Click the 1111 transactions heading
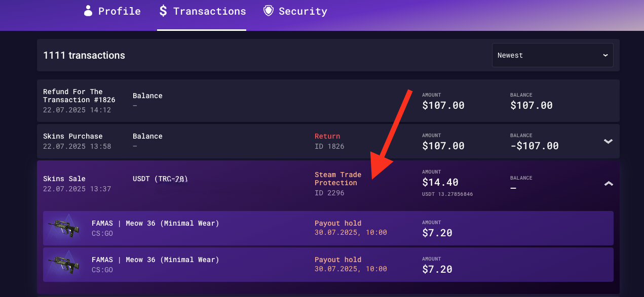Image resolution: width=644 pixels, height=297 pixels. coord(84,55)
